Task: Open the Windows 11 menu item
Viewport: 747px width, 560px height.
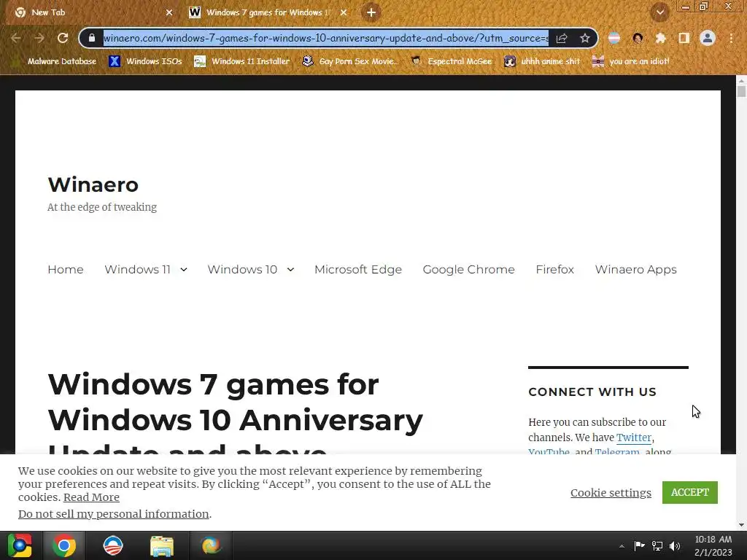Action: (x=137, y=270)
